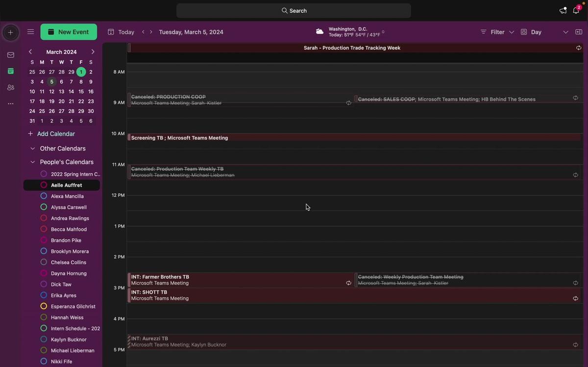Select Canceled: Production Team Weekly TB event
This screenshot has width=588, height=367.
[x=355, y=172]
